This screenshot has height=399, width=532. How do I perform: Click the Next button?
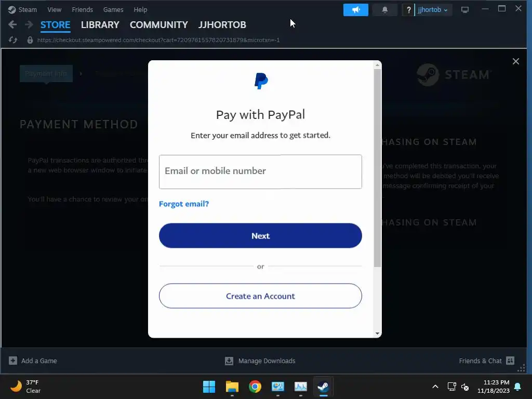[260, 235]
